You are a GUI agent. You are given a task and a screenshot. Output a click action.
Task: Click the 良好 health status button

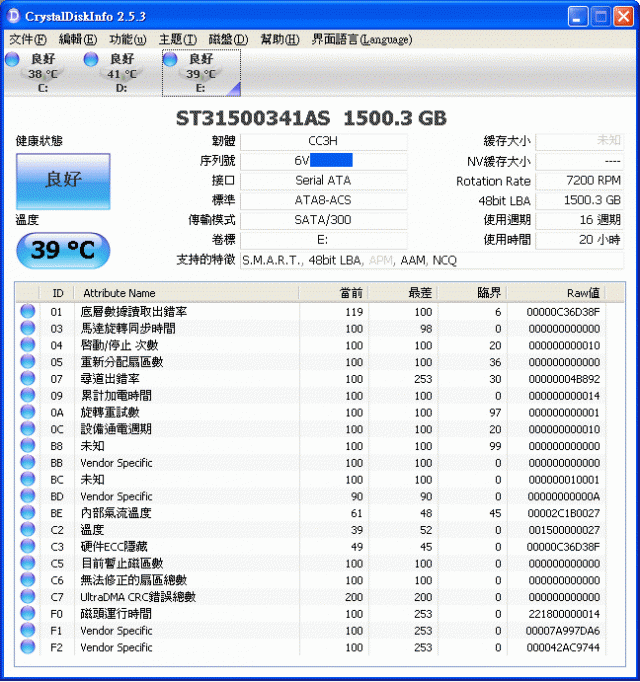63,181
